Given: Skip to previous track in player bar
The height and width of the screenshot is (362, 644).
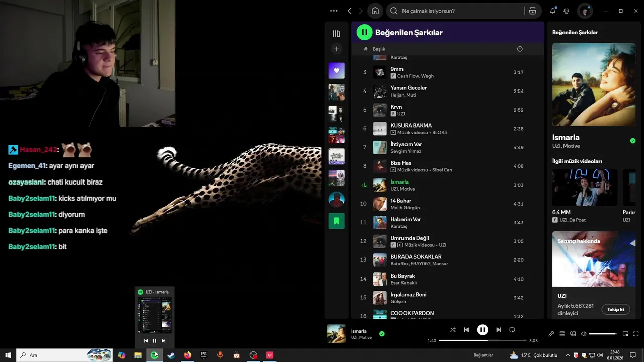Looking at the screenshot, I should (466, 330).
